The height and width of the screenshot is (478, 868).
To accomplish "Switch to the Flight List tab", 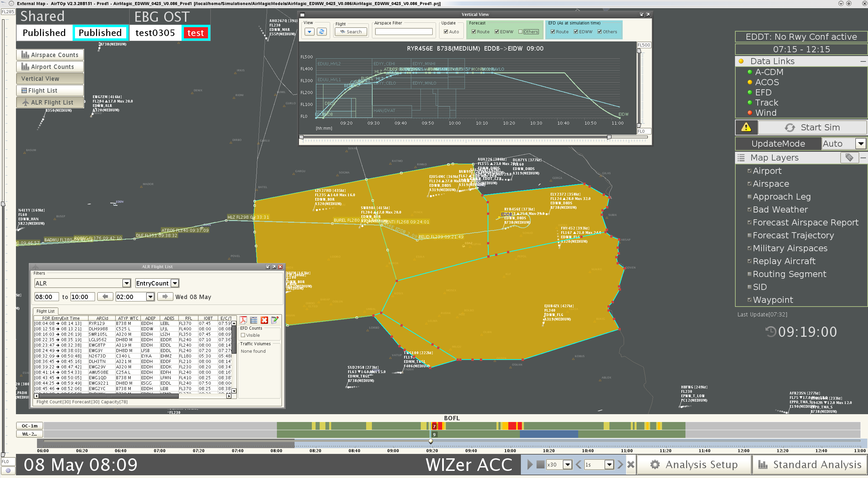I will 45,311.
